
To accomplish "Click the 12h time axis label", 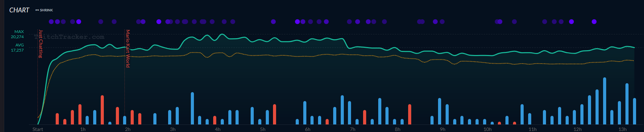I will pyautogui.click(x=578, y=129).
